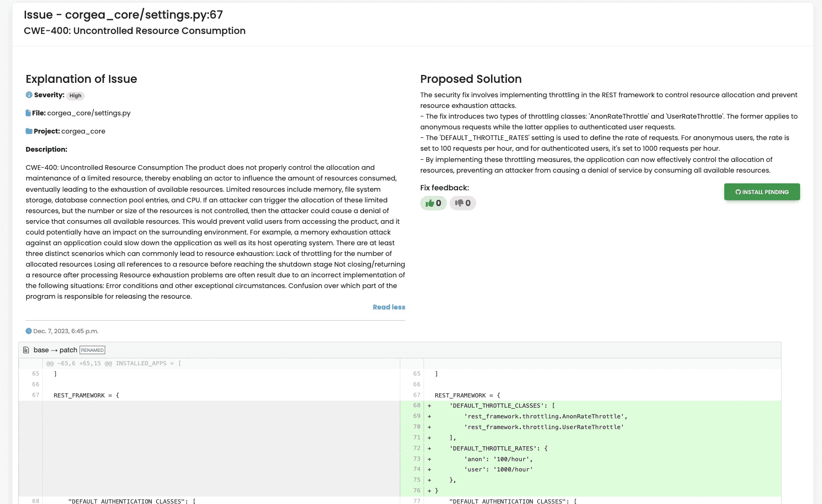The image size is (822, 504).
Task: Click line number 67 on base side
Action: click(36, 395)
